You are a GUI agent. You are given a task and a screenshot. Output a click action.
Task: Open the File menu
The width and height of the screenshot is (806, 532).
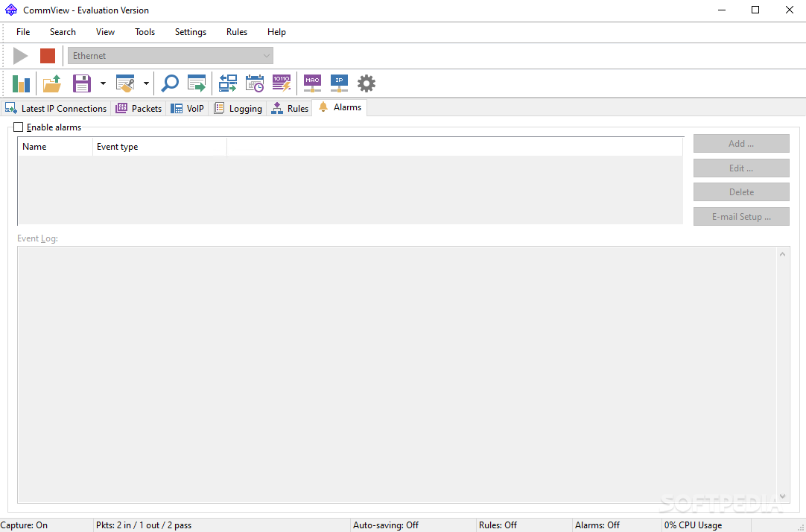23,32
